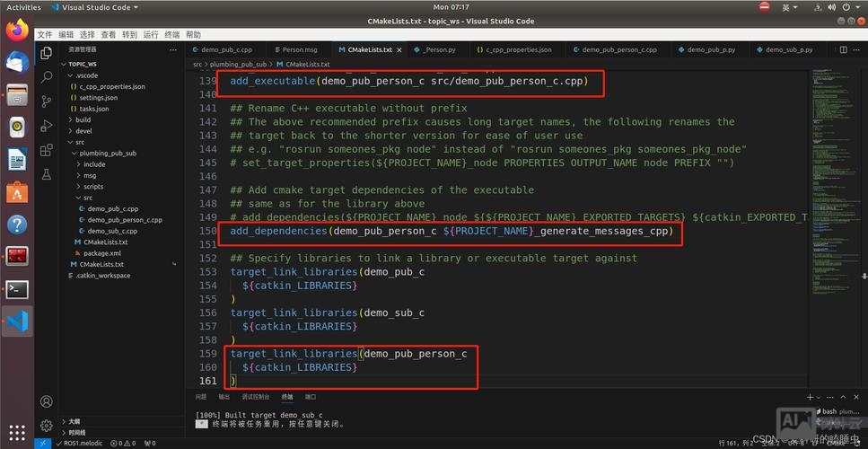
Task: Expand the 时间线 timeline section
Action: click(76, 432)
